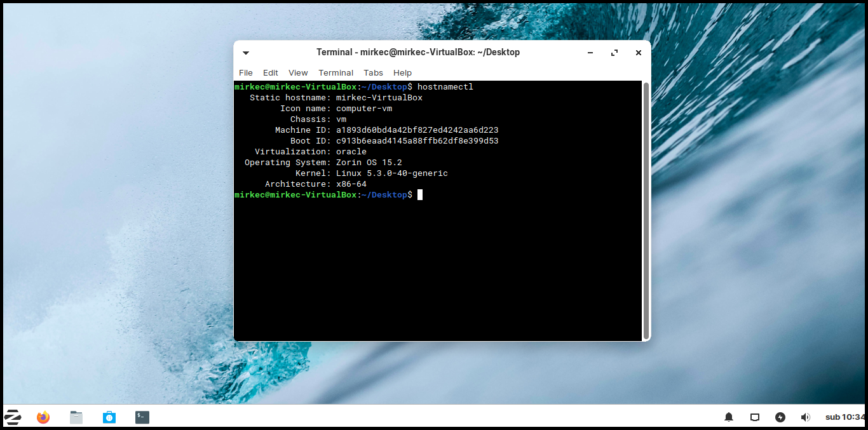Screen dimensions: 868x430
Task: Open the Zorin start menu
Action: [13, 417]
